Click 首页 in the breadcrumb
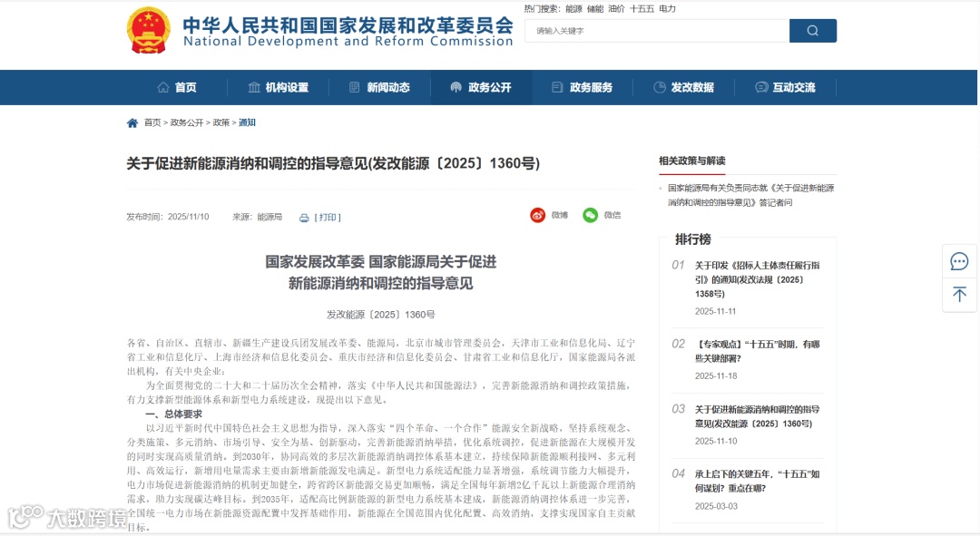This screenshot has height=536, width=980. click(152, 122)
